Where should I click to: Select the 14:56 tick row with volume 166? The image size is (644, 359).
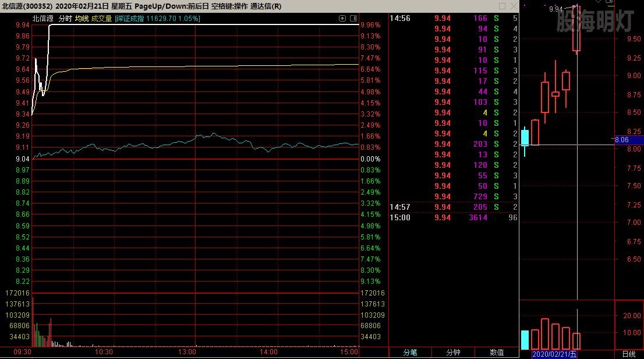tap(454, 19)
